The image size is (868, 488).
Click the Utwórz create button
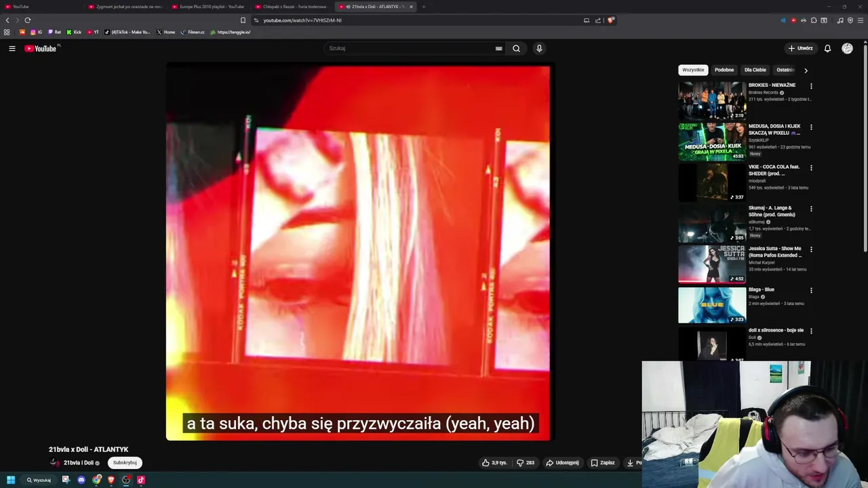[x=800, y=48]
